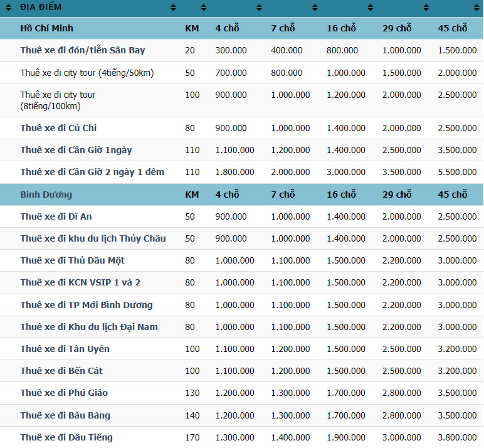Sort by the 29 chỗ price column arrows

[426, 8]
